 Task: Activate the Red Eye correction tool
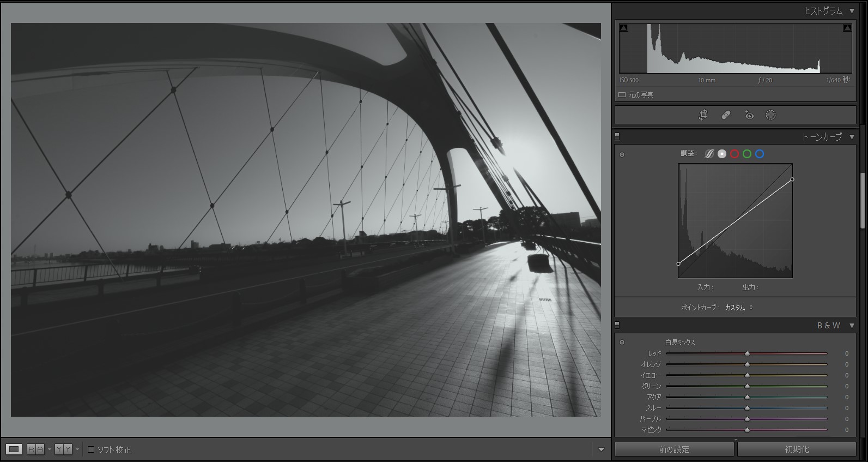point(749,115)
